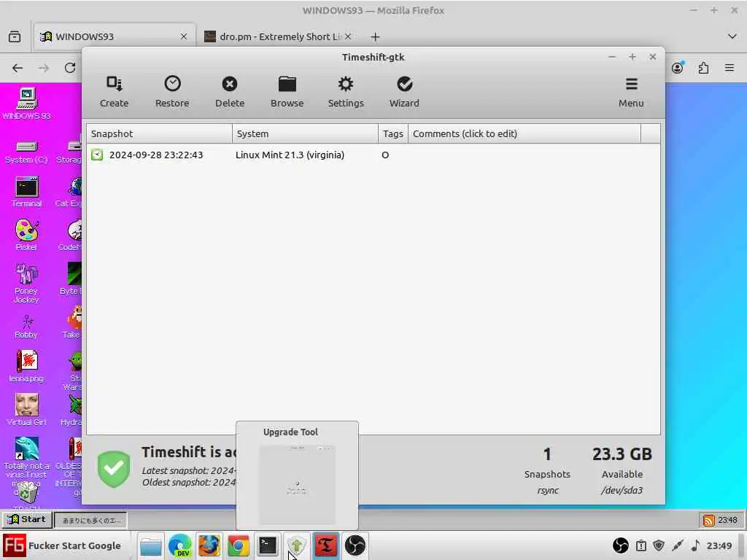
Task: Click the Windows93 RSS tray icon
Action: coord(708,520)
